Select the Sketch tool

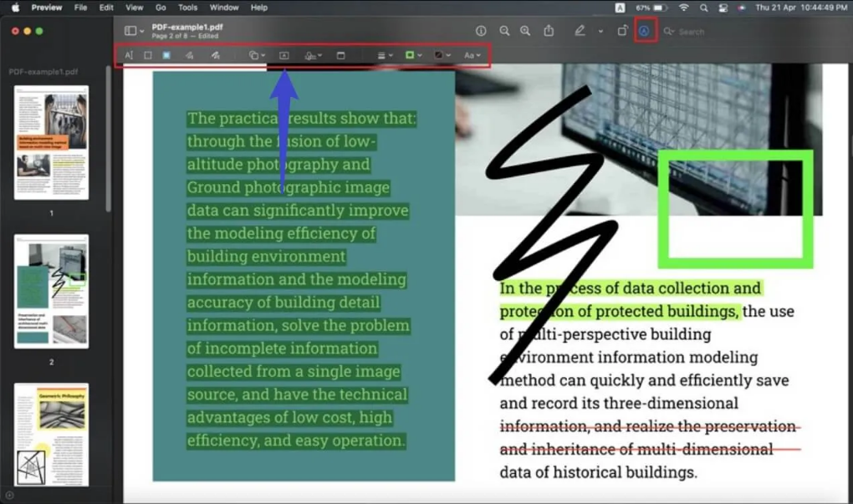point(189,55)
